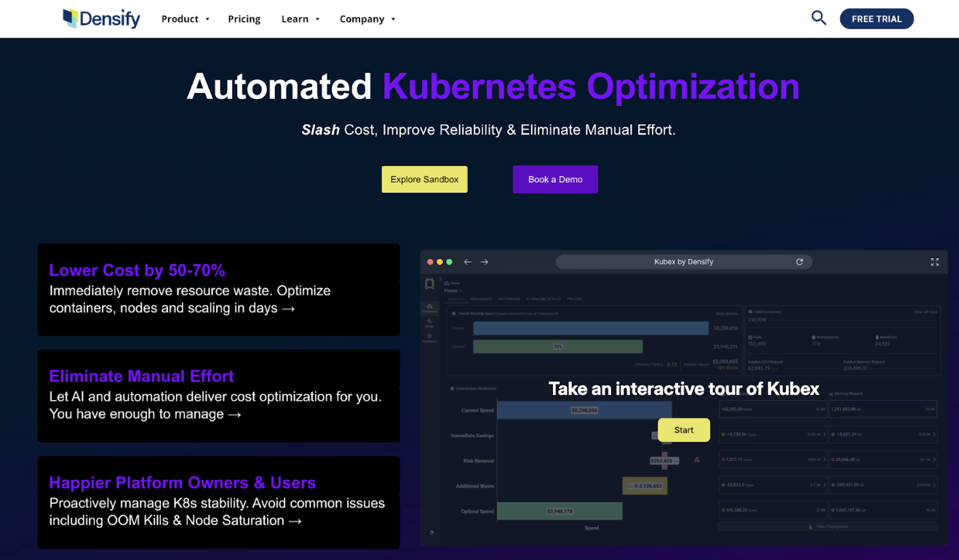Open Happier Platform Owners & Users card
Viewport: 959px width, 560px height.
[218, 503]
